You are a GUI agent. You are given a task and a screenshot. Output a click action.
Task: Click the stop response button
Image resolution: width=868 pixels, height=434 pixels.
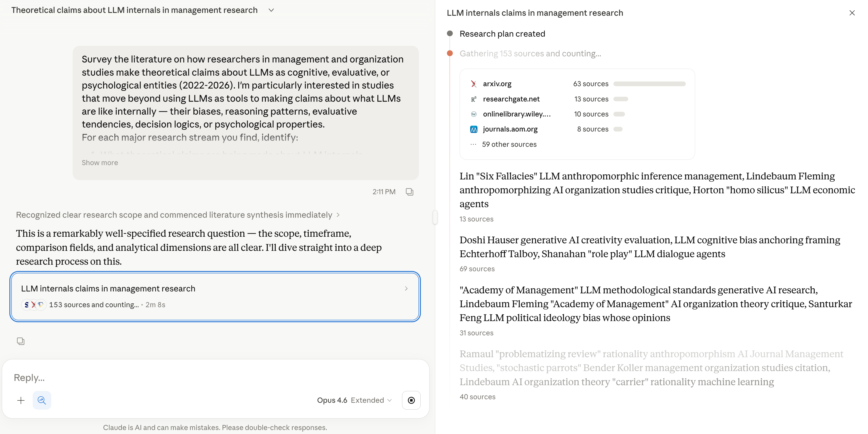click(411, 400)
